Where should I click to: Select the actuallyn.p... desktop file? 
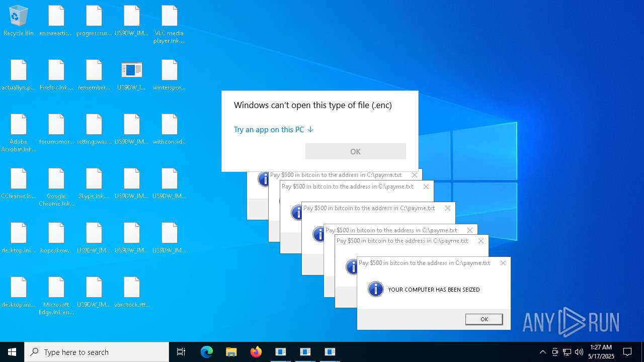coord(19,75)
